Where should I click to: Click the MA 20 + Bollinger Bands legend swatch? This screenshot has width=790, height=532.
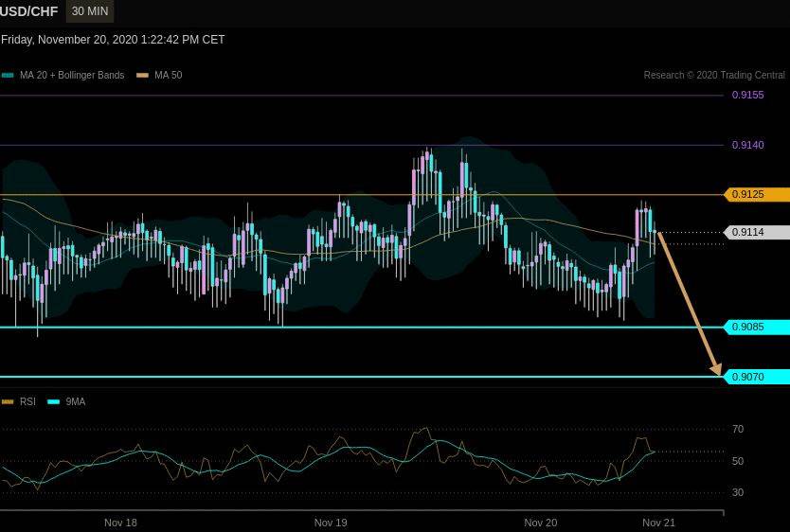click(8, 76)
